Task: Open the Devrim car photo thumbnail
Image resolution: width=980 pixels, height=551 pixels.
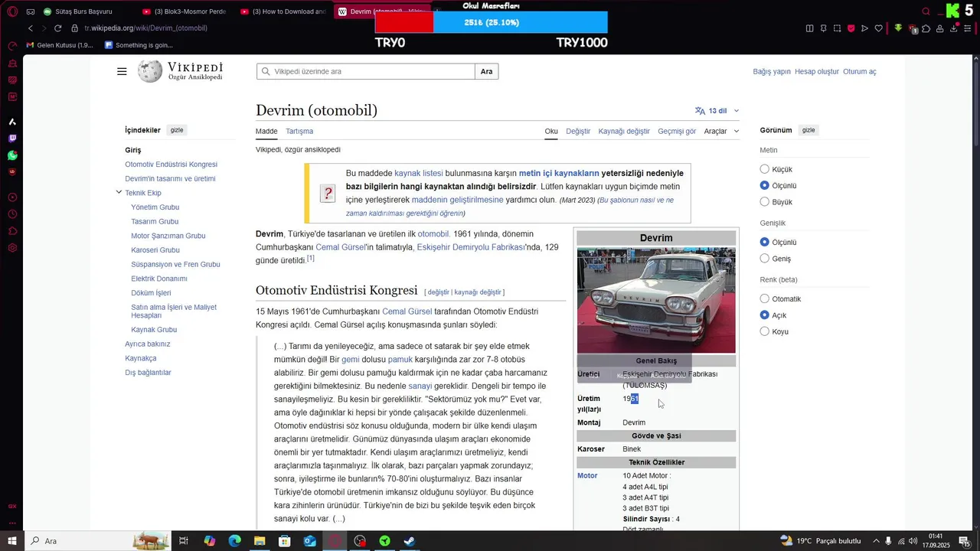Action: tap(656, 300)
